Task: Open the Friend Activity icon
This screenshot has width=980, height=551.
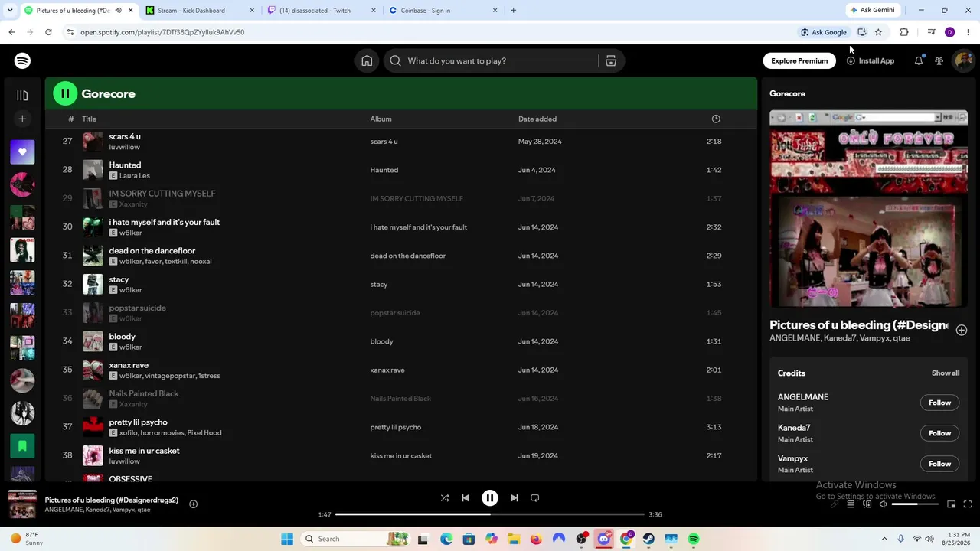Action: click(x=939, y=60)
